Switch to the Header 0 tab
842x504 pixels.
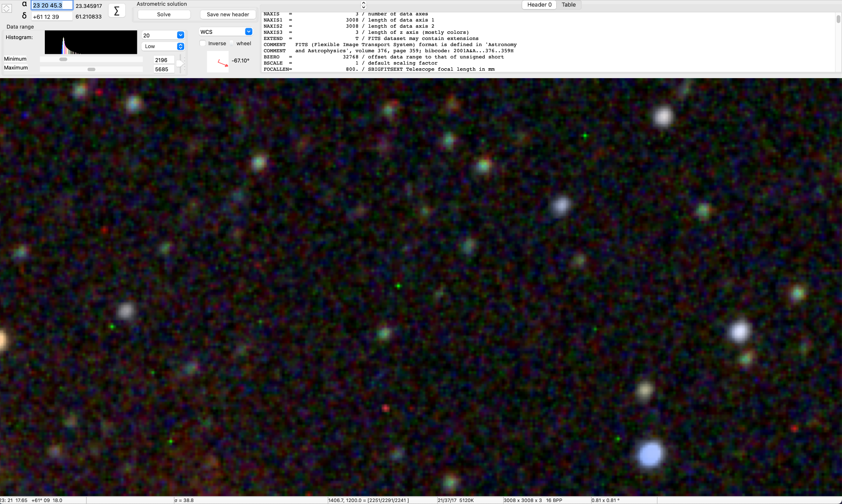point(539,5)
